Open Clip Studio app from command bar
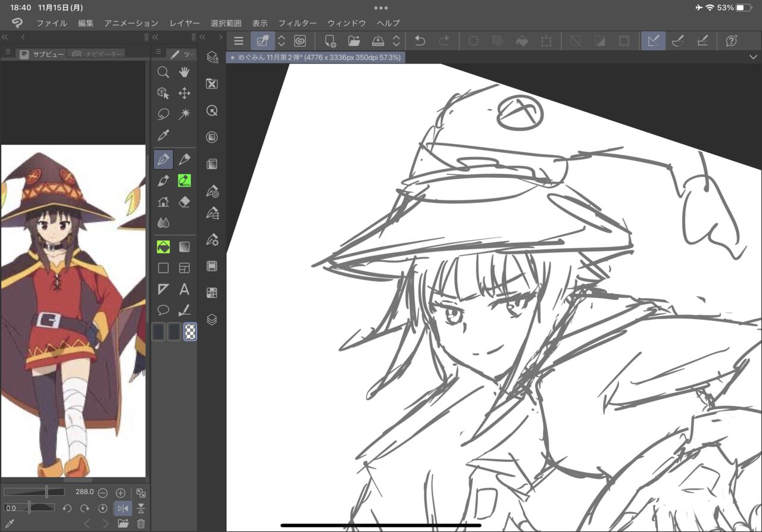Image resolution: width=762 pixels, height=532 pixels. pos(299,41)
